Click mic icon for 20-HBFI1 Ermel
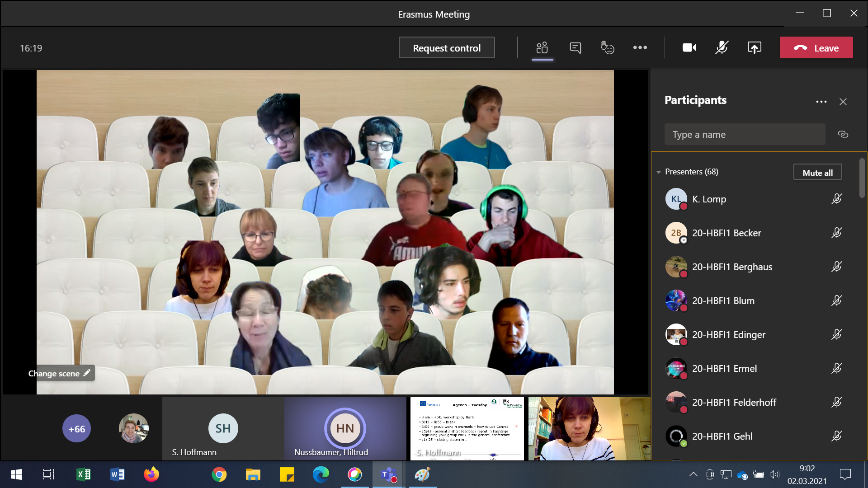The image size is (868, 488). point(836,368)
